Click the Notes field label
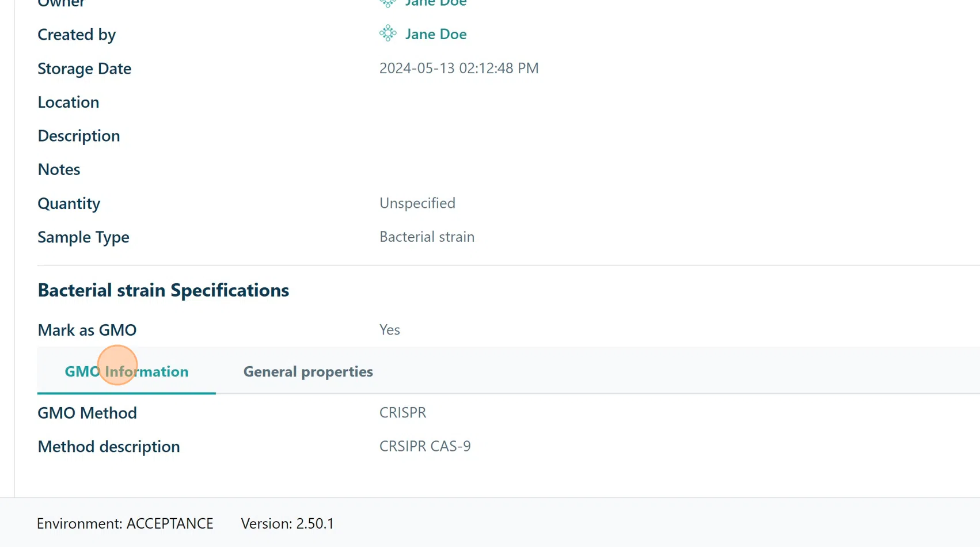This screenshot has height=547, width=980. (x=59, y=169)
